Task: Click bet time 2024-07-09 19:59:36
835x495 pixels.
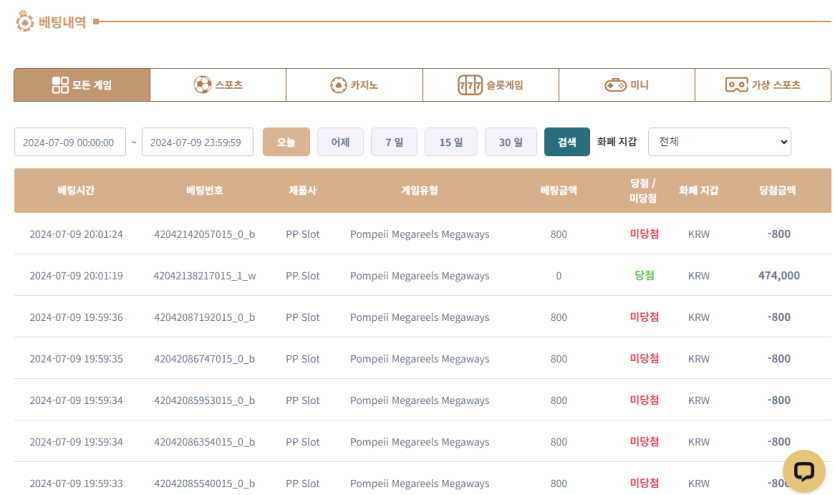Action: pos(76,317)
